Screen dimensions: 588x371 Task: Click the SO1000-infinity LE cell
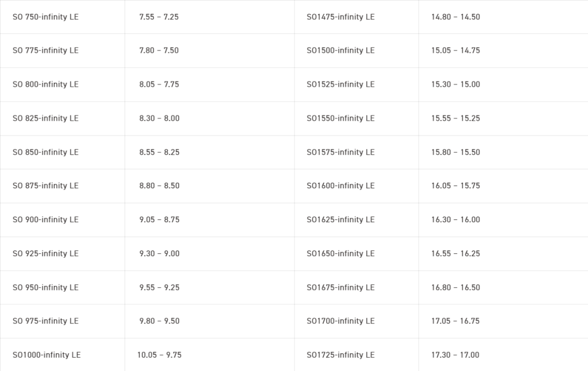pyautogui.click(x=47, y=355)
